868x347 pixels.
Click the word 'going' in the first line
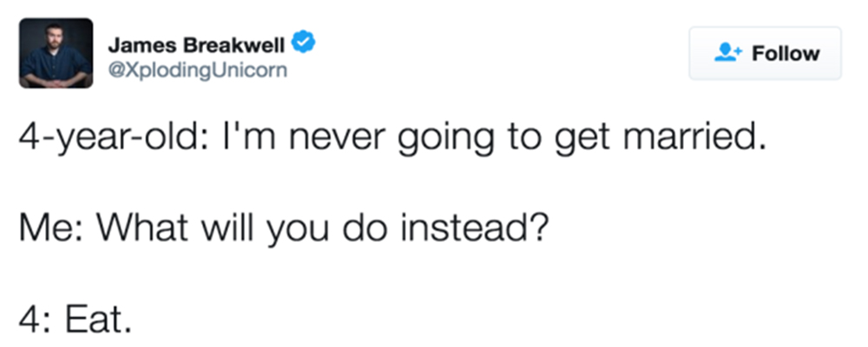[447, 138]
